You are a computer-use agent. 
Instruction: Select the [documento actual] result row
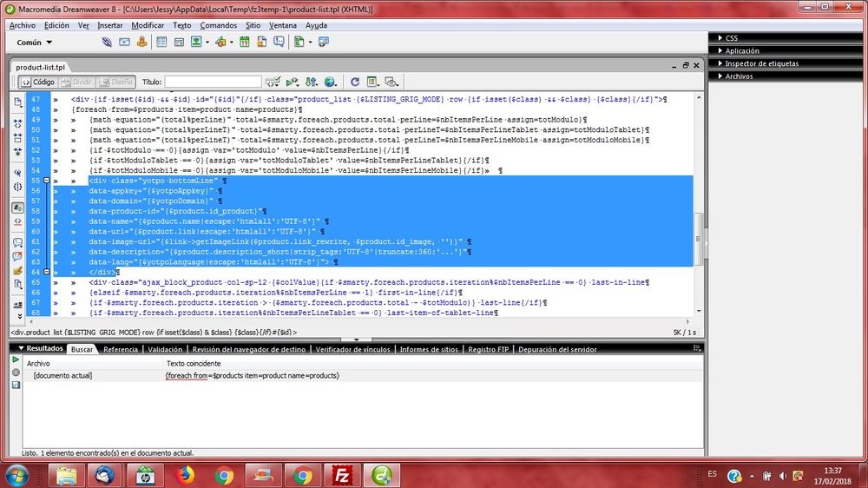pos(363,376)
